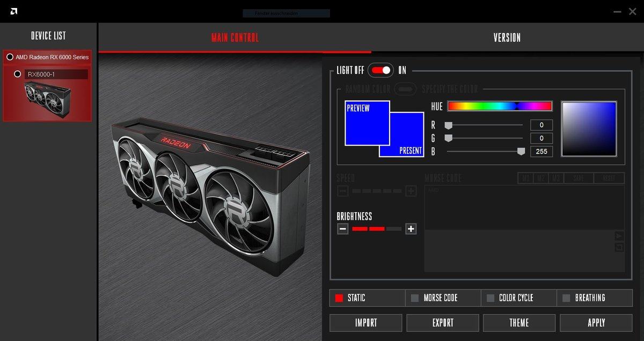The image size is (644, 341).
Task: Pick a shade in the blue gradient color square
Action: (x=589, y=129)
